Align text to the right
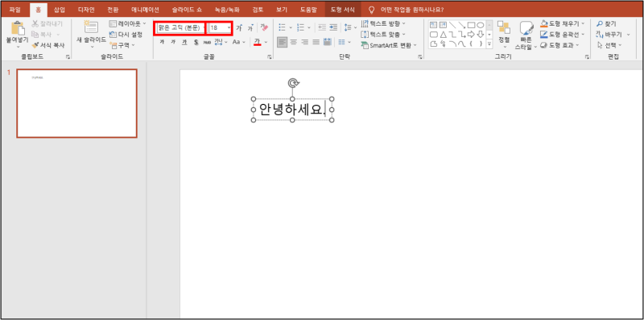 click(x=305, y=42)
